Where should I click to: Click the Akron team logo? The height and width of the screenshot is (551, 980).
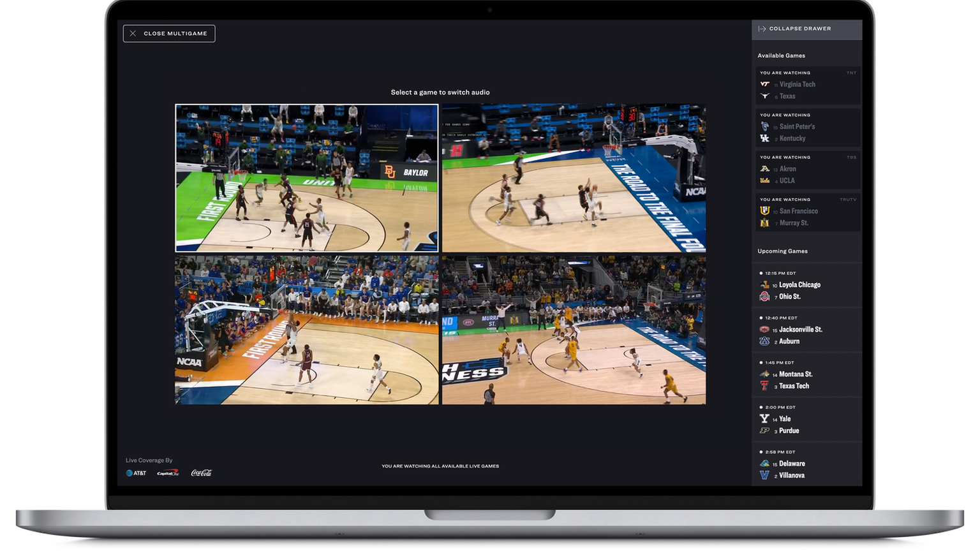click(x=764, y=169)
